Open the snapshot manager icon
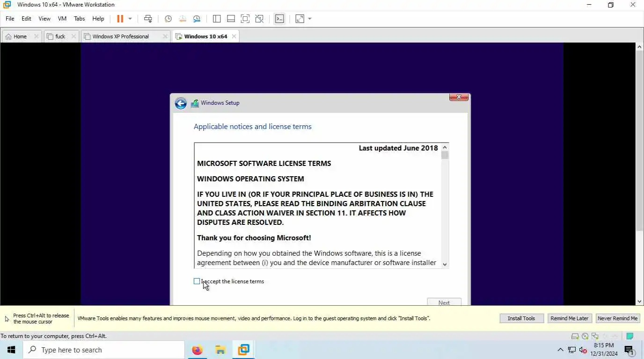Viewport: 644px width, 359px height. (197, 19)
